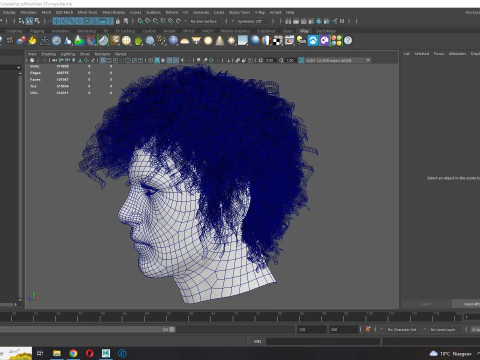Open the viewport color space dropdown arrow

368,60
